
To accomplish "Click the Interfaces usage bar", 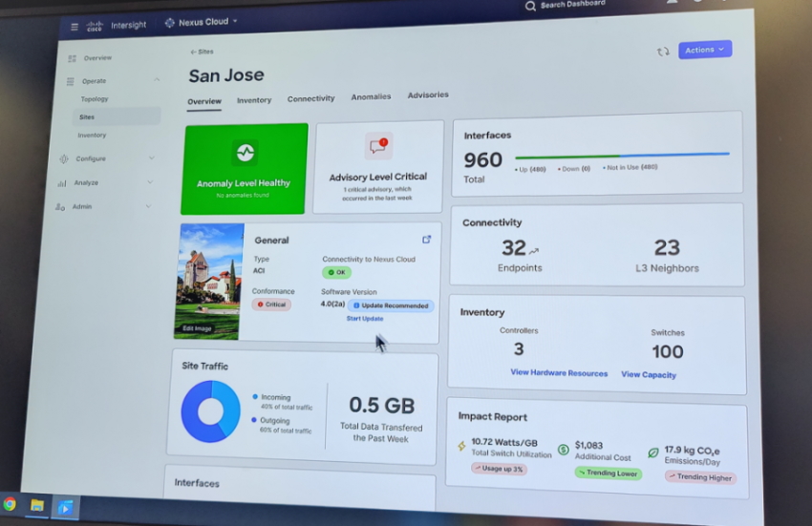I will (x=622, y=156).
